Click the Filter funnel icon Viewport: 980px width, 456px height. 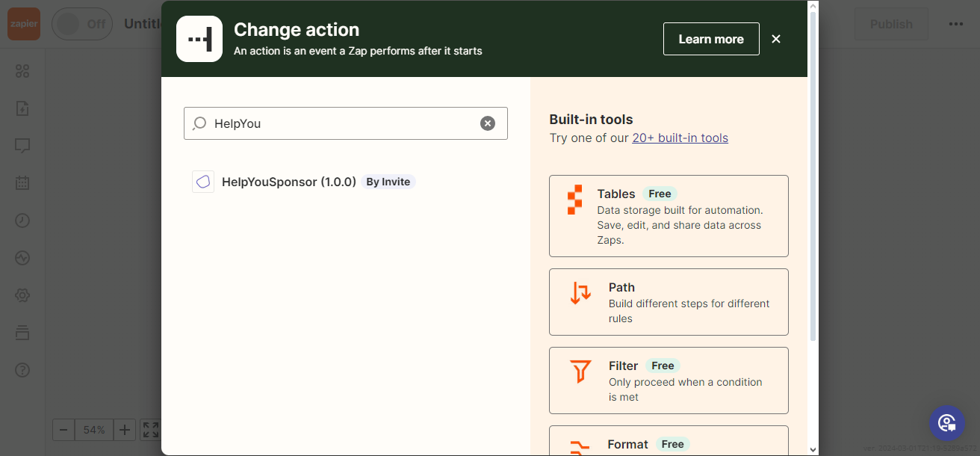tap(580, 372)
